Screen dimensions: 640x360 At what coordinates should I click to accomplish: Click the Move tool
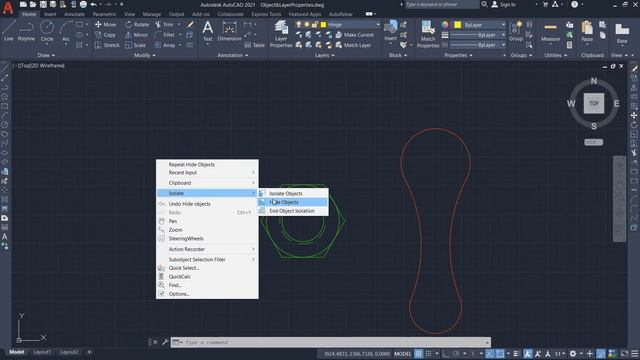[105, 24]
